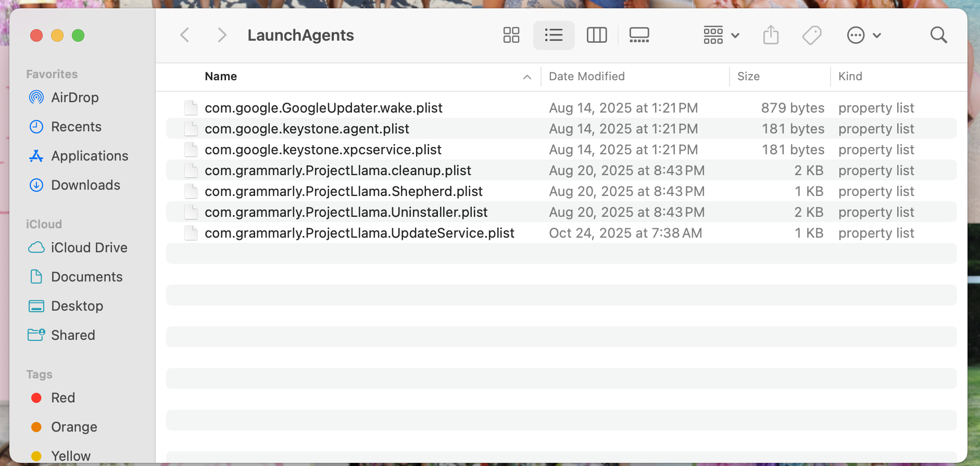Open iCloud Drive from sidebar
980x466 pixels.
point(89,248)
